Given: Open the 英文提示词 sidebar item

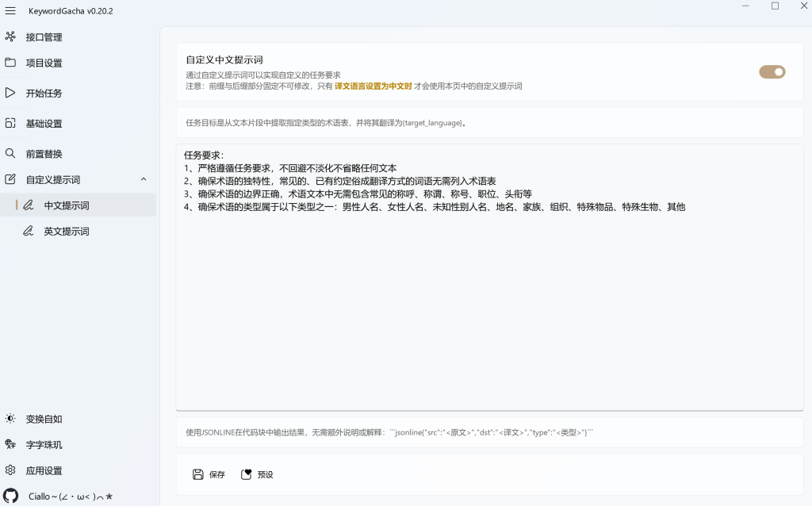Looking at the screenshot, I should (x=67, y=232).
